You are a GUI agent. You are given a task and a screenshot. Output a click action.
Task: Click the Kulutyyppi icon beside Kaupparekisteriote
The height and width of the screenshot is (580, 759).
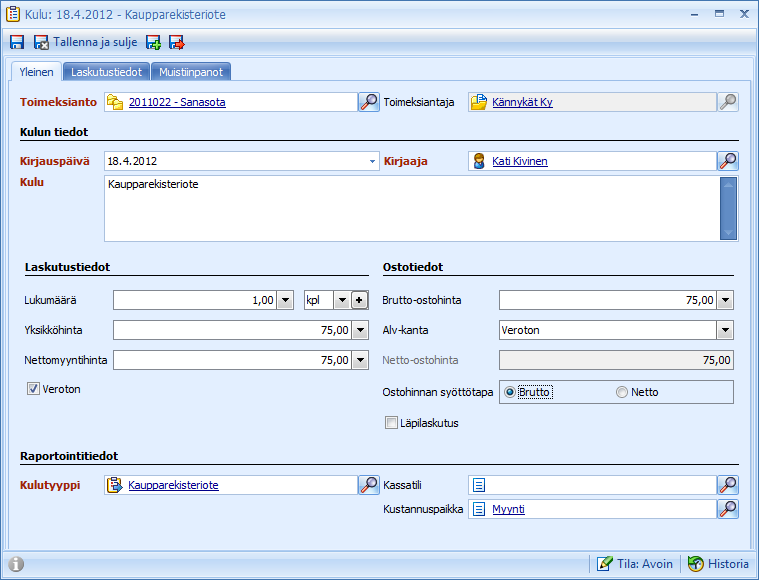pyautogui.click(x=115, y=485)
